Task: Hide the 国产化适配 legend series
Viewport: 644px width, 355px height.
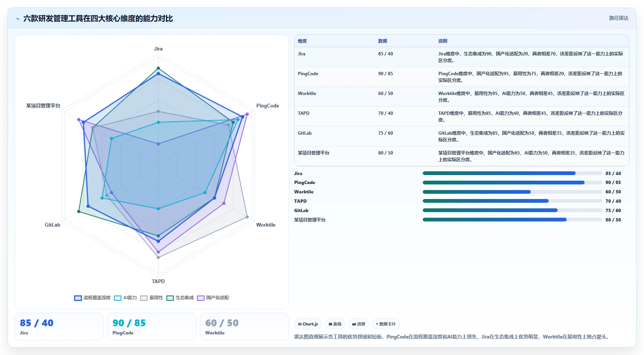Action: [x=213, y=298]
